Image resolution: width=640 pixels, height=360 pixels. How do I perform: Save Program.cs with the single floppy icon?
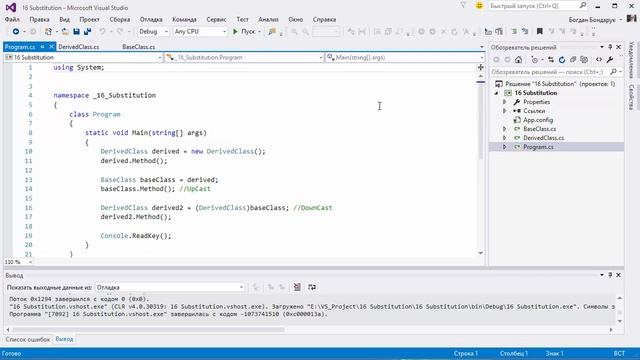pyautogui.click(x=76, y=31)
